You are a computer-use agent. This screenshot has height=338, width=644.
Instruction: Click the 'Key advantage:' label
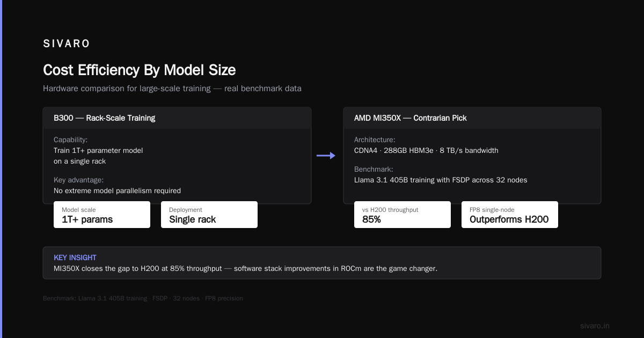pyautogui.click(x=78, y=180)
